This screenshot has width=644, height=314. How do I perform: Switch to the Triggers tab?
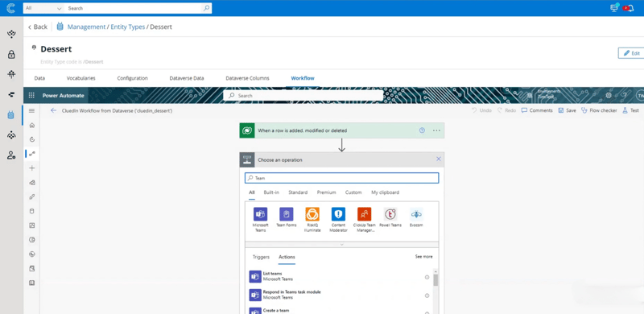tap(261, 257)
